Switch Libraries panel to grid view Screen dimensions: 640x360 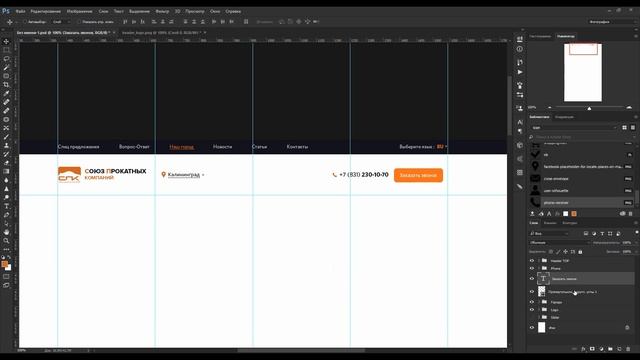pyautogui.click(x=624, y=128)
